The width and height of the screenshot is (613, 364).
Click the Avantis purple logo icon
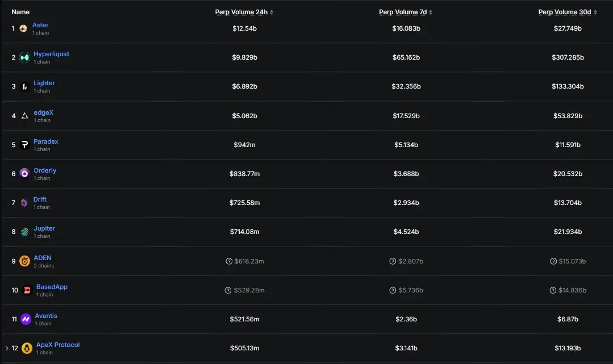(x=26, y=319)
